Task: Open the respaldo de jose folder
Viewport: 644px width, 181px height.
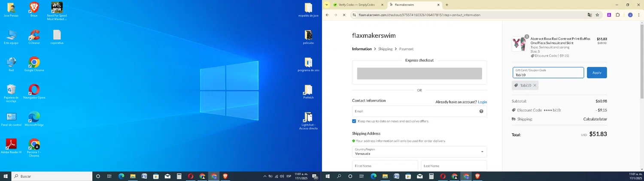Action: point(308,9)
